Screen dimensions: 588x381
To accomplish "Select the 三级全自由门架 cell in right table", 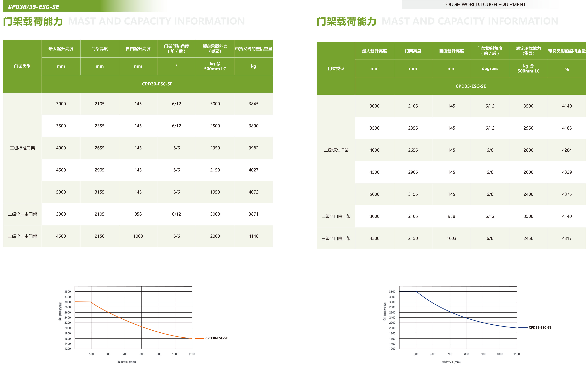I will pos(336,238).
